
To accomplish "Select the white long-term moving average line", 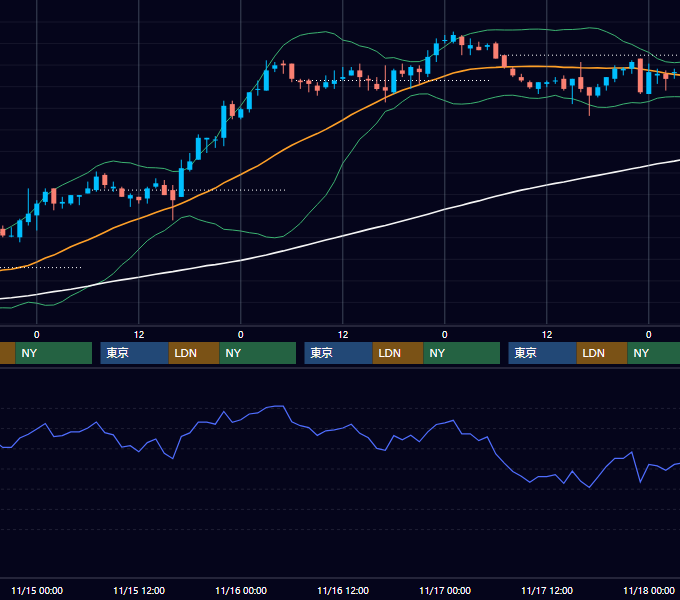I will pos(343,236).
